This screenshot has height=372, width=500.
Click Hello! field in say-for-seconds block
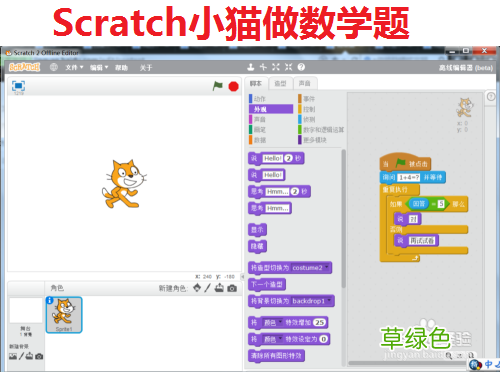pos(273,158)
